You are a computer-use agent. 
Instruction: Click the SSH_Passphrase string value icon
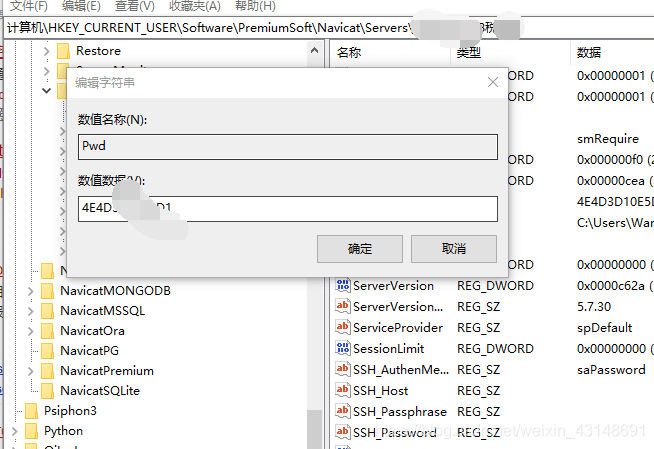point(342,411)
